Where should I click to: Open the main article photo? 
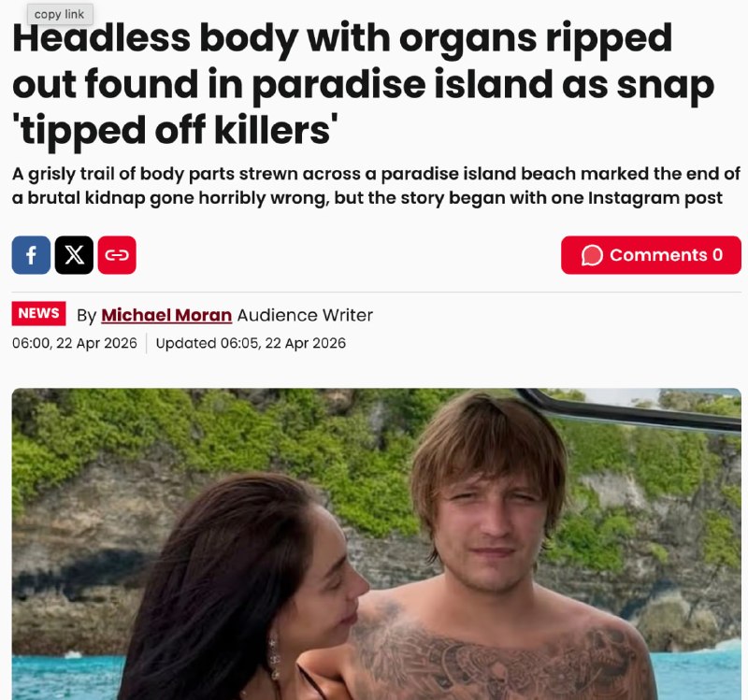(377, 544)
